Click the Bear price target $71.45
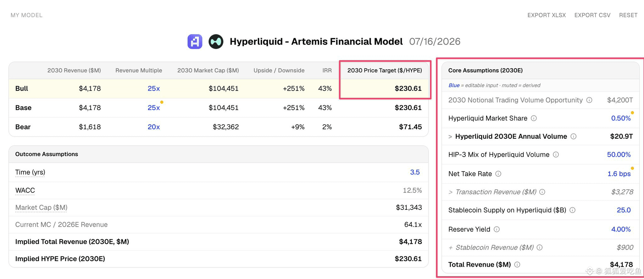This screenshot has height=279, width=644. point(410,127)
